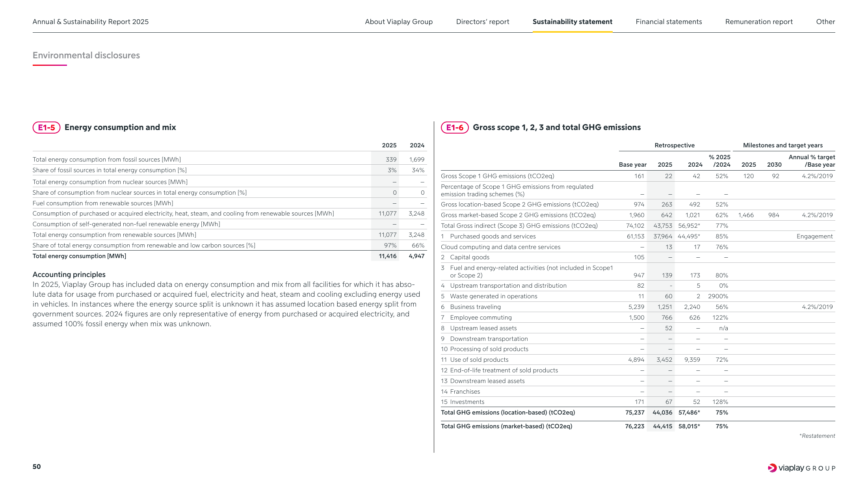Select the Sustainability statement tab

[572, 22]
